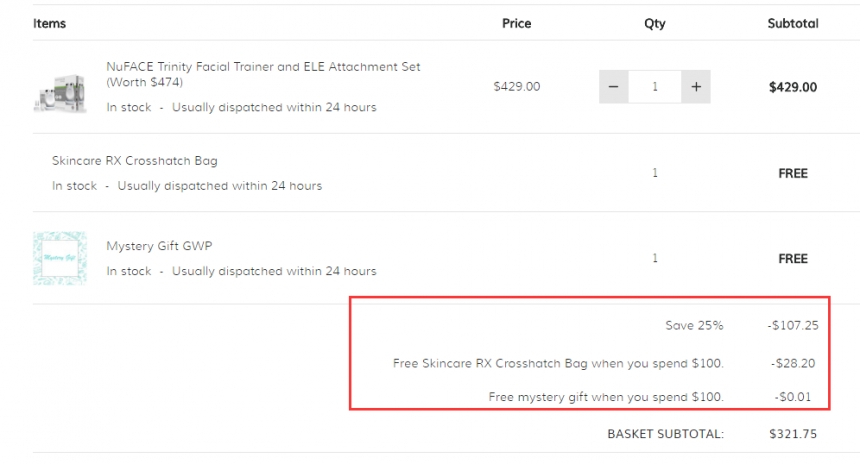Click the Subtotal column header

click(x=792, y=23)
